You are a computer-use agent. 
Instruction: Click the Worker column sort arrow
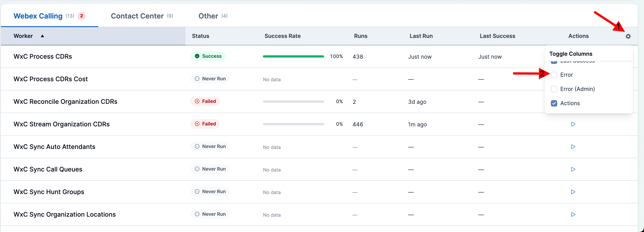(42, 36)
